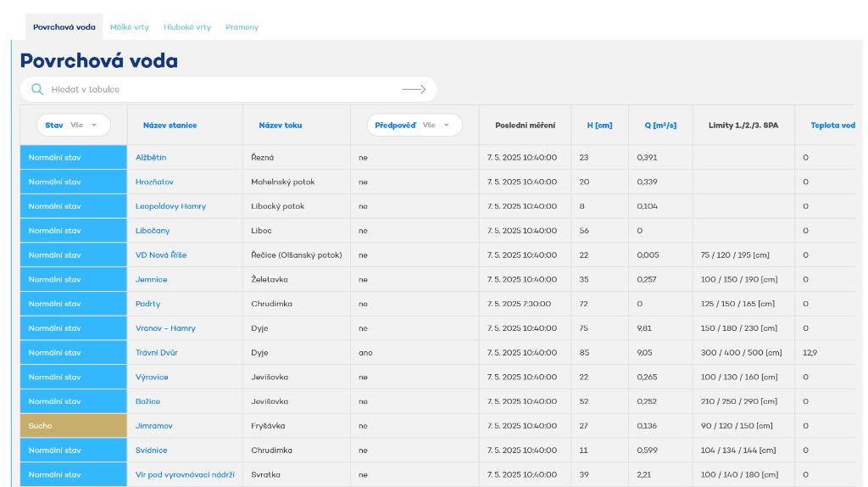Switch to Mělké vrty tab
The width and height of the screenshot is (868, 487).
pyautogui.click(x=130, y=27)
